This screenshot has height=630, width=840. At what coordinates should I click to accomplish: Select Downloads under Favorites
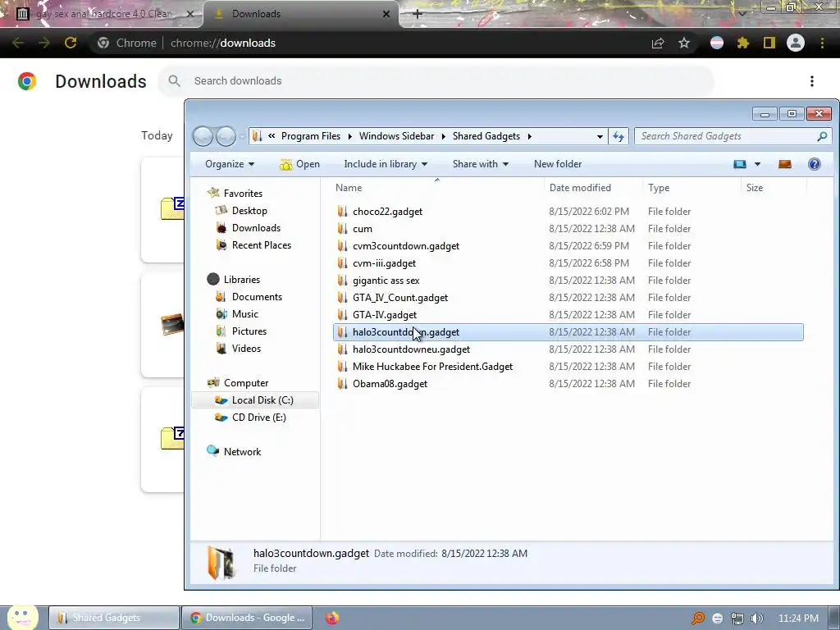[x=256, y=228]
